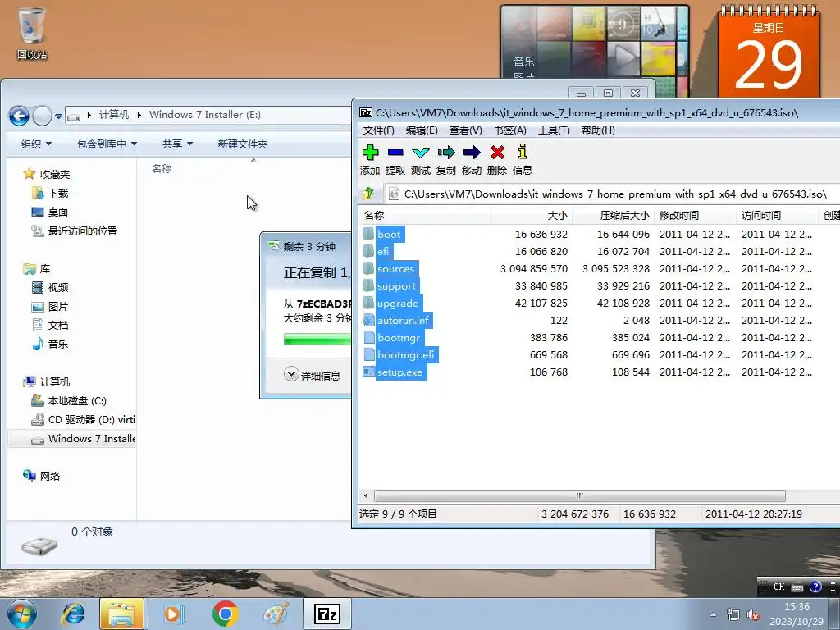The image size is (840, 630).
Task: Click the 提取 (Extract) blue minus icon
Action: tap(395, 153)
